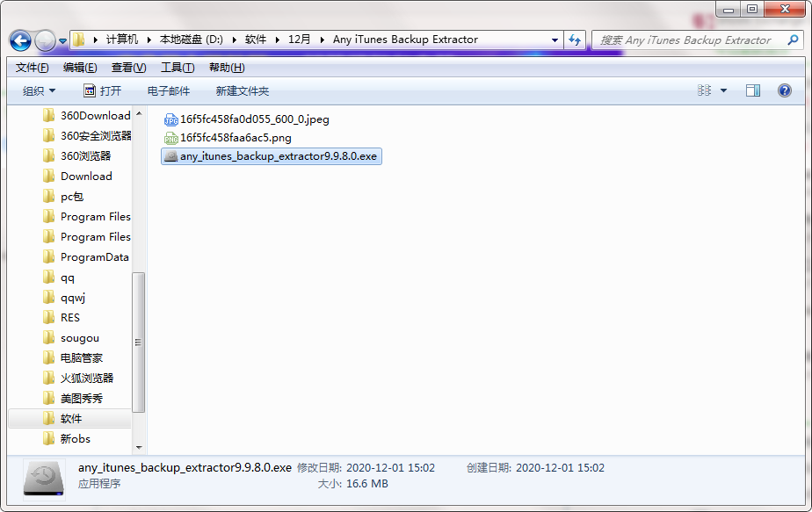Click the navigation pane scroll-down arrow

(x=139, y=447)
